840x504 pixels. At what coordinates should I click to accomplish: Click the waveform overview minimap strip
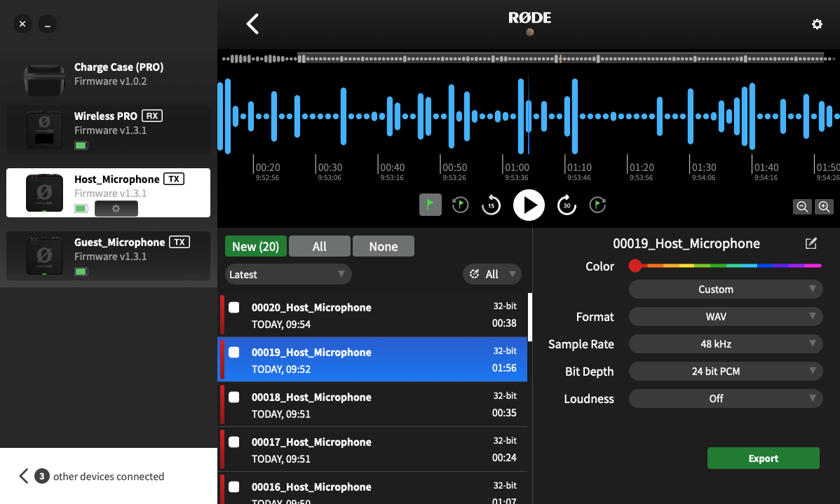(529, 59)
